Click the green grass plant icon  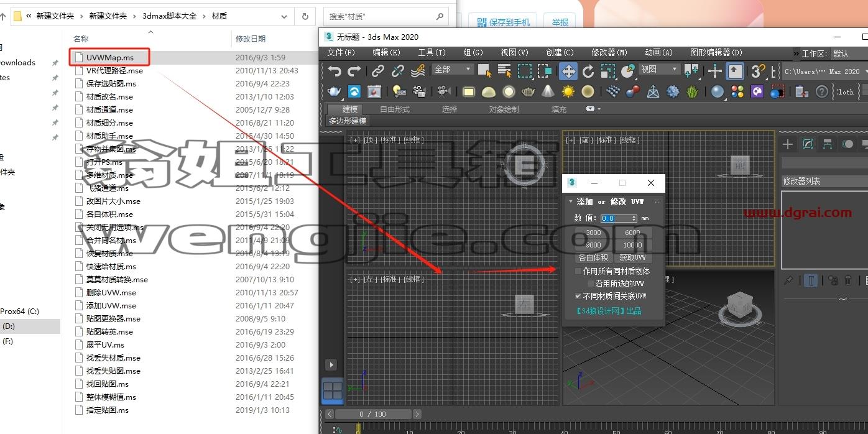click(693, 91)
